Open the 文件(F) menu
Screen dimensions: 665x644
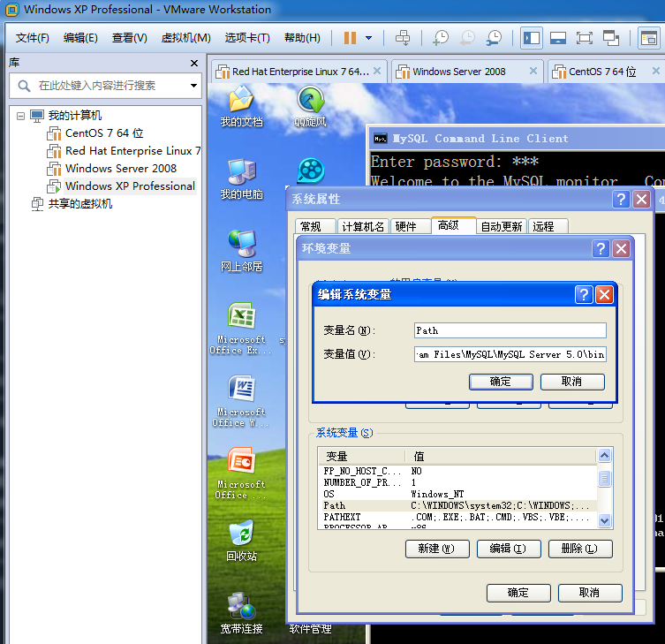(x=32, y=38)
